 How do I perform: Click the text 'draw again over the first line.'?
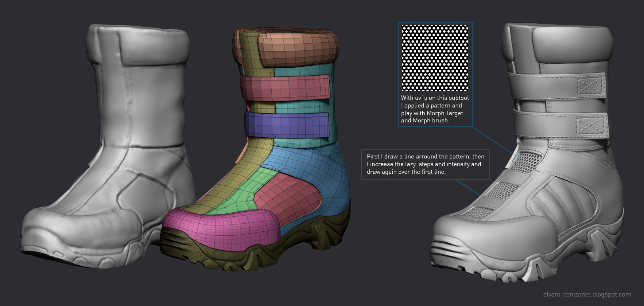pos(406,172)
